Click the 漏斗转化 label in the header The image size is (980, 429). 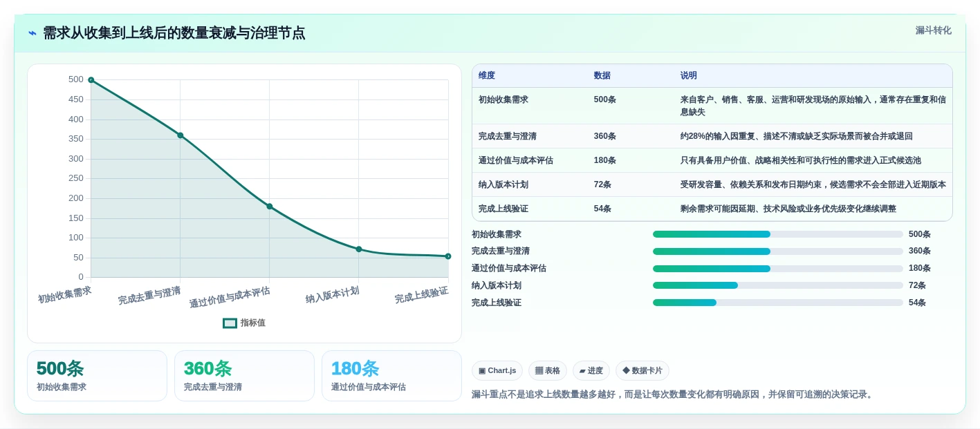click(x=933, y=30)
